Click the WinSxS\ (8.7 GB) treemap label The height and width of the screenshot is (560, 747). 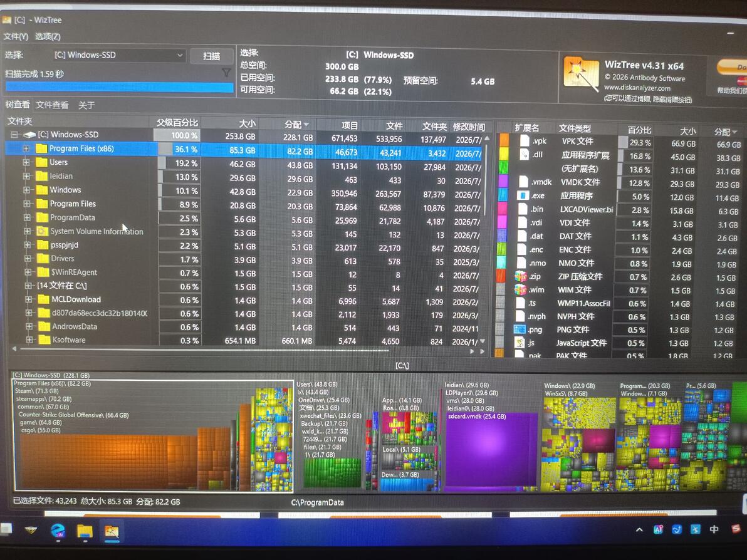click(x=566, y=393)
